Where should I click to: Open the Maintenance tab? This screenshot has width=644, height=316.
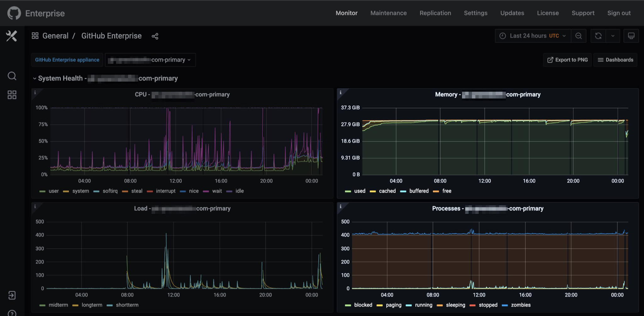(x=388, y=13)
